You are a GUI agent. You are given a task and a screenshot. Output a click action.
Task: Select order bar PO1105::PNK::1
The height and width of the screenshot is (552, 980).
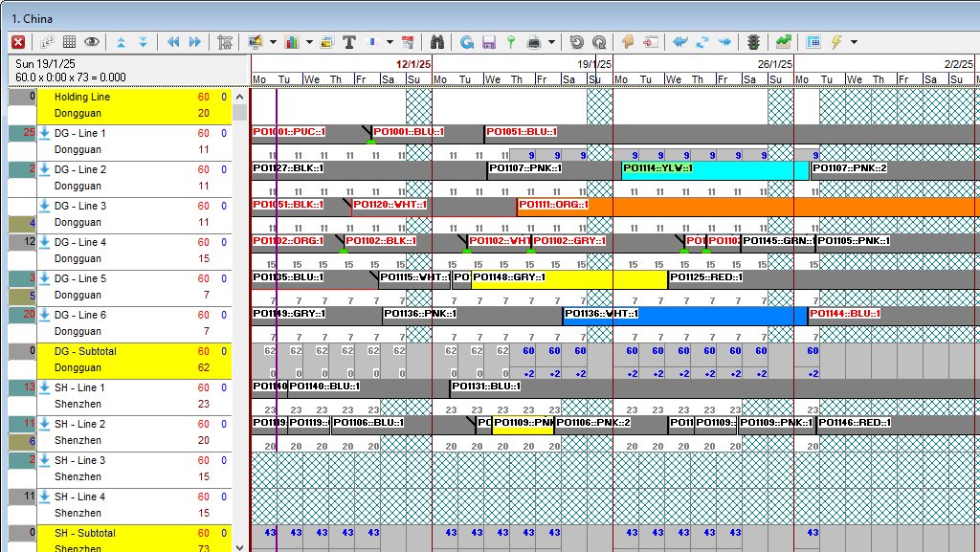(x=898, y=242)
